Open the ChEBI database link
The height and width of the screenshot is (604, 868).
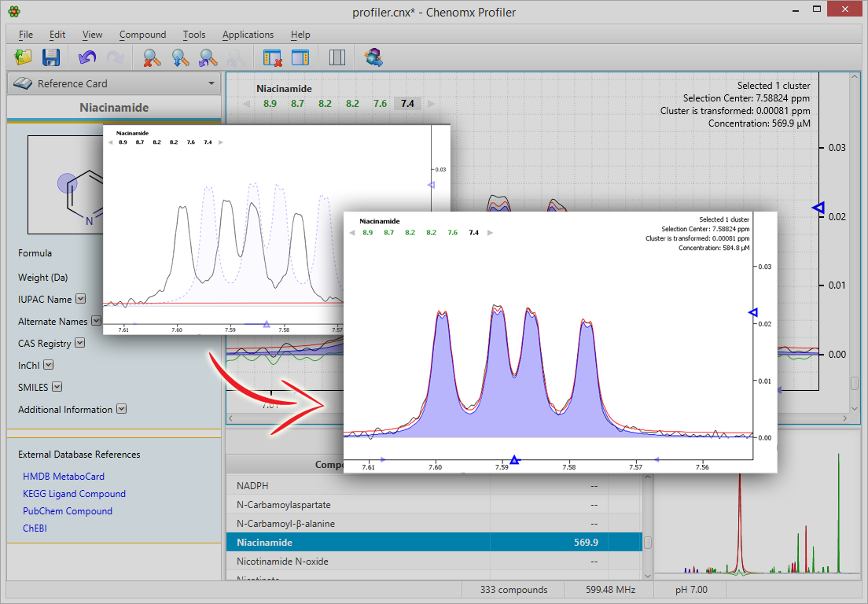pyautogui.click(x=35, y=528)
